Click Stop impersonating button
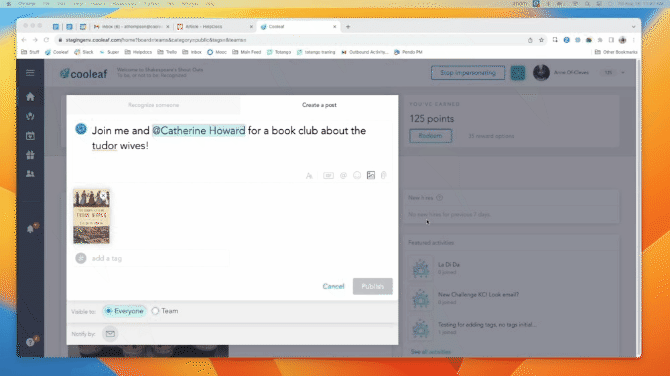This screenshot has width=670, height=376. click(x=467, y=73)
